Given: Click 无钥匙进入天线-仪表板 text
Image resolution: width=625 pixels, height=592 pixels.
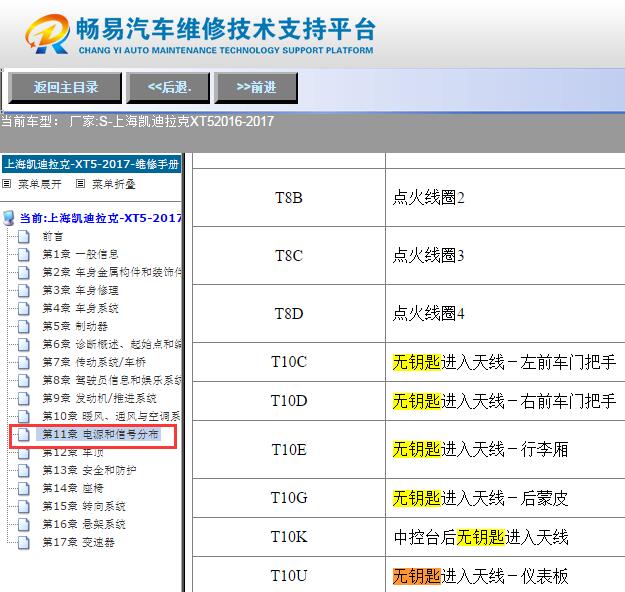Looking at the screenshot, I should coord(480,576).
